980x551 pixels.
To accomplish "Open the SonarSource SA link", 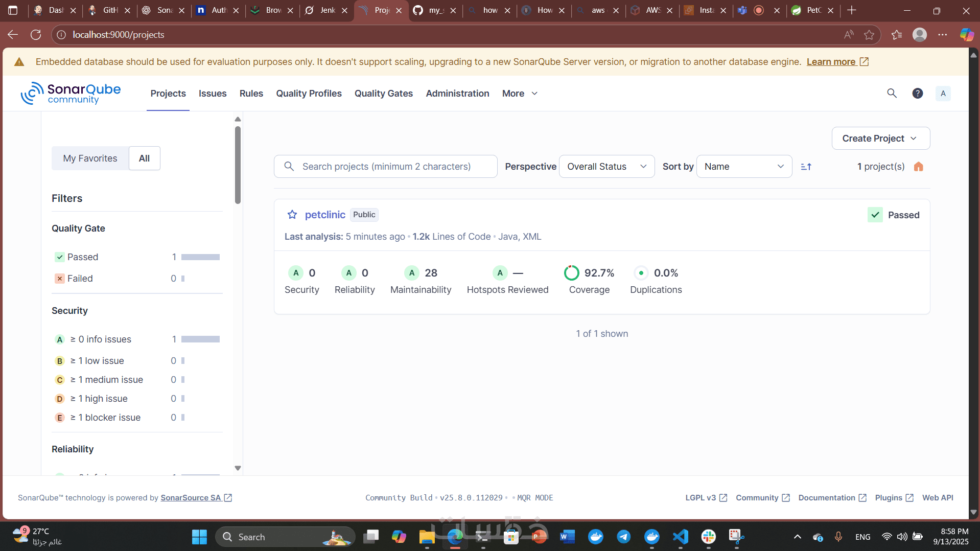I will coord(196,498).
